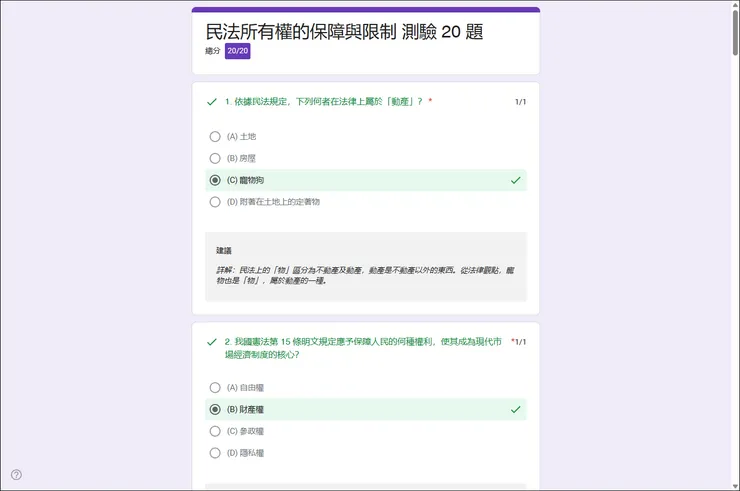Select radio option (D) 附著在土地上的定著物

click(x=215, y=202)
